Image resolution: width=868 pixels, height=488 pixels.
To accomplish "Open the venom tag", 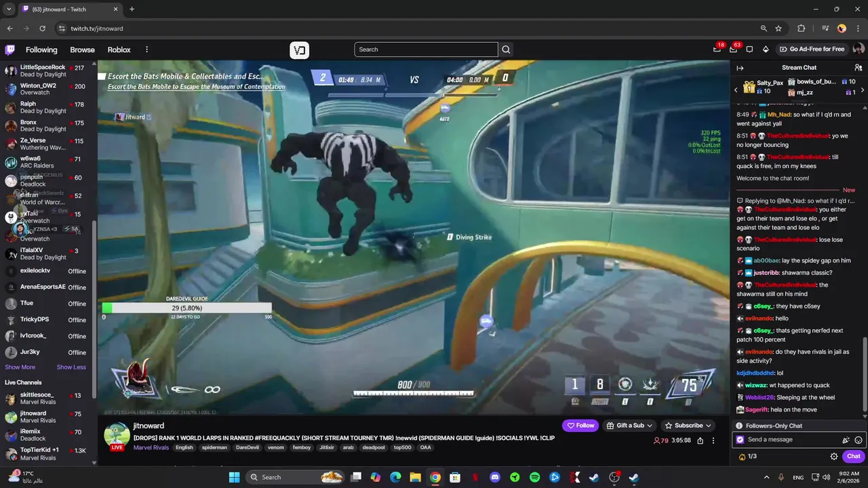I will [276, 448].
